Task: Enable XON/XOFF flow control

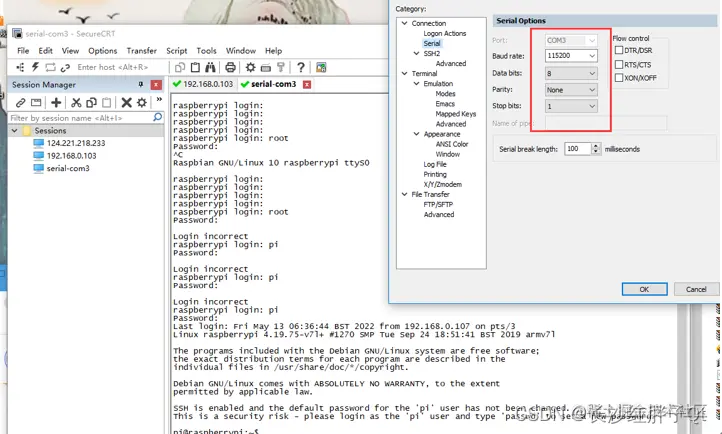Action: (619, 78)
